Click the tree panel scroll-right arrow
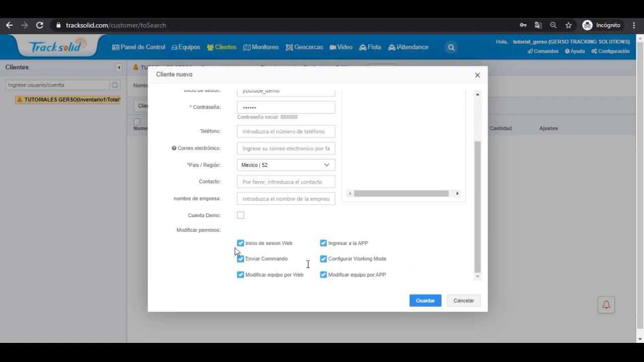This screenshot has height=362, width=644. tap(457, 194)
